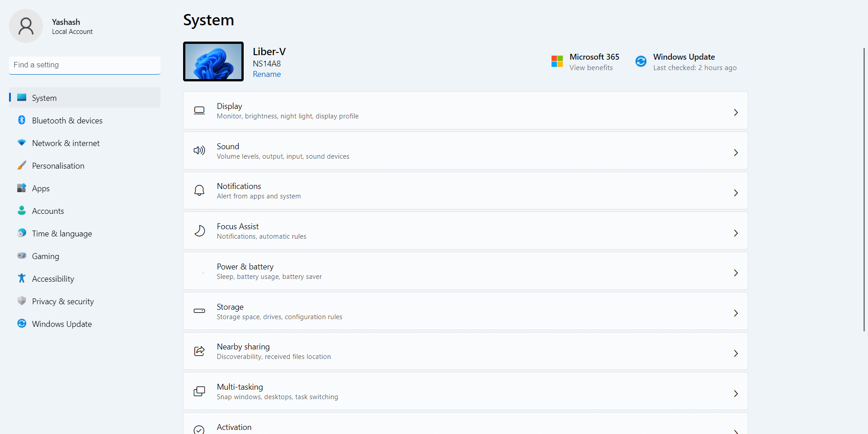Viewport: 868px width, 434px height.
Task: Select the Nearby sharing share icon
Action: point(199,351)
